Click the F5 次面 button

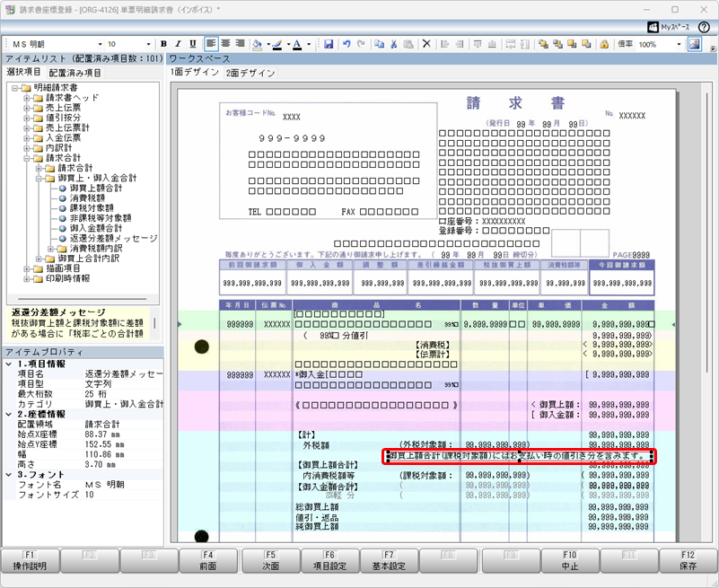click(270, 560)
